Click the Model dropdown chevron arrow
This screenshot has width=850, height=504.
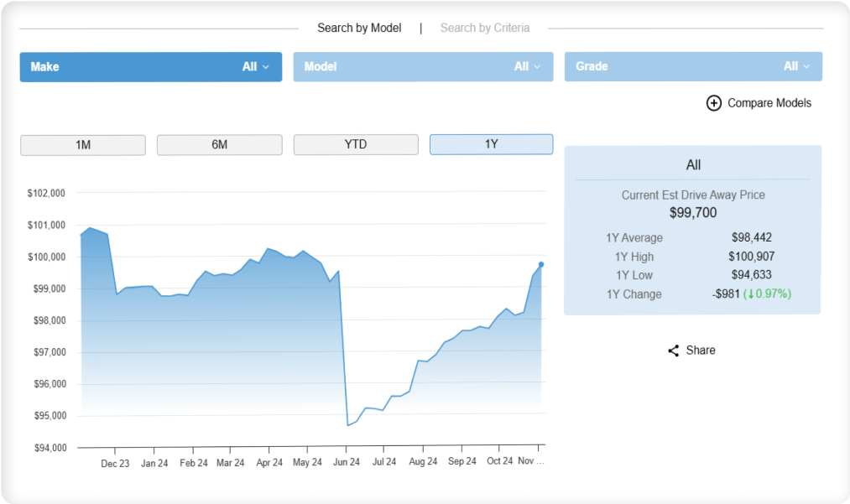pyautogui.click(x=537, y=66)
